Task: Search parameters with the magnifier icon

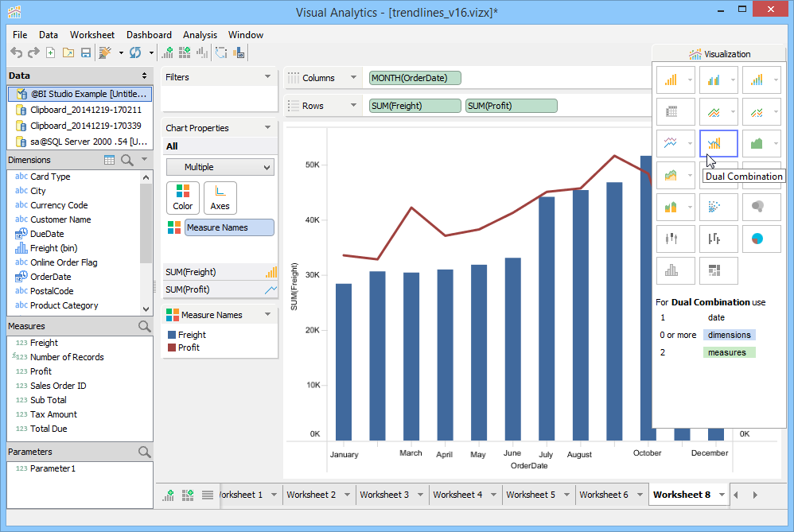Action: click(144, 452)
